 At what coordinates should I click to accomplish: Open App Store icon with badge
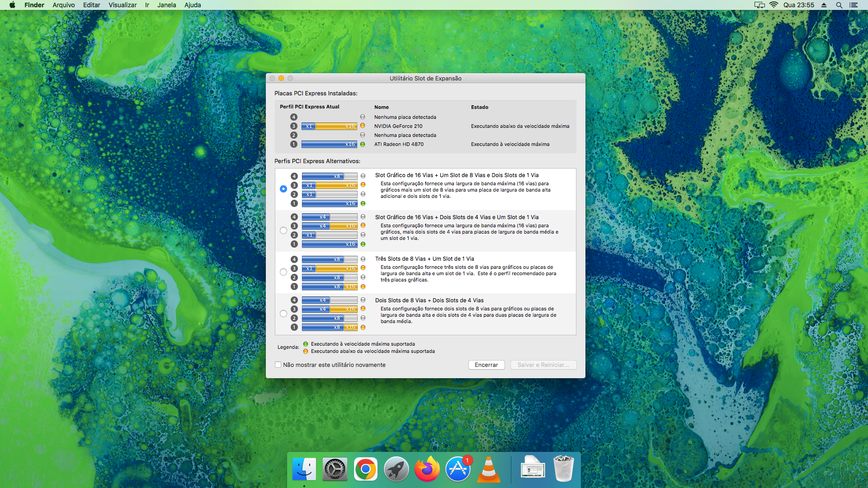(x=458, y=469)
